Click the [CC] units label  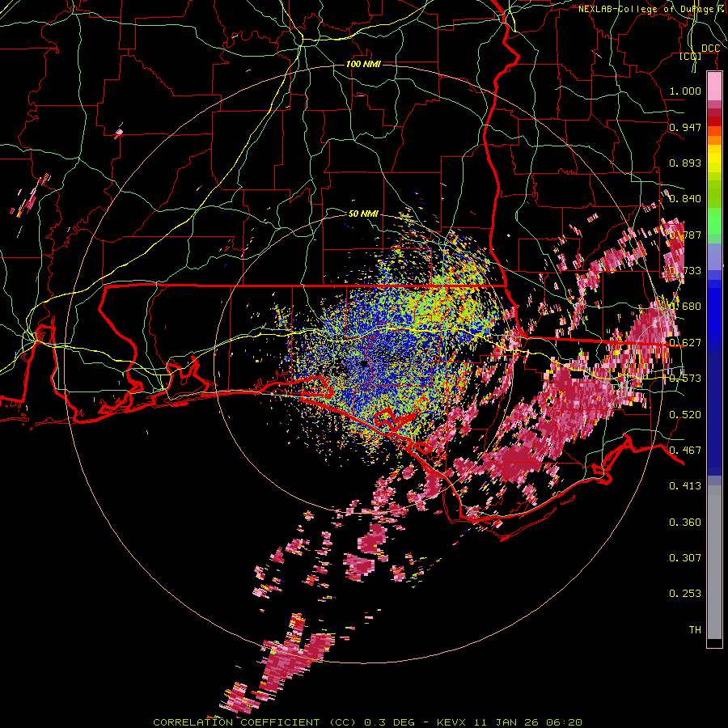pyautogui.click(x=691, y=57)
